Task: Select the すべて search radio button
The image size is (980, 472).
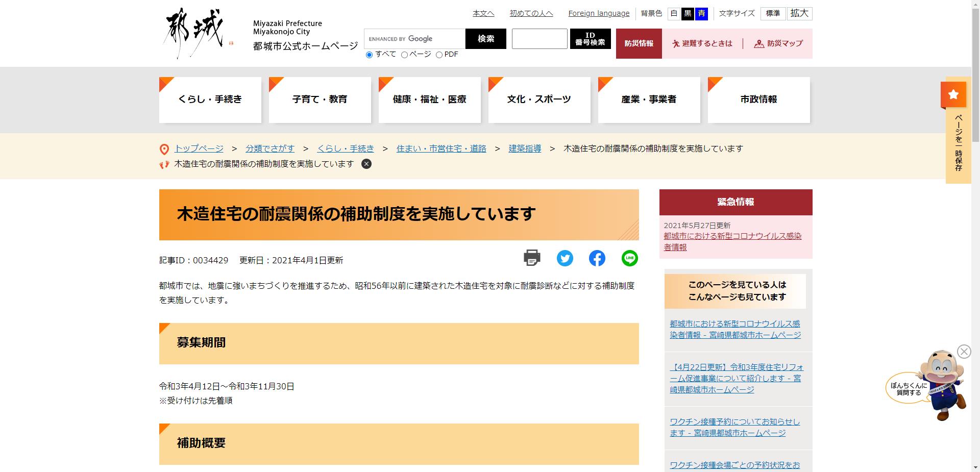Action: (369, 55)
